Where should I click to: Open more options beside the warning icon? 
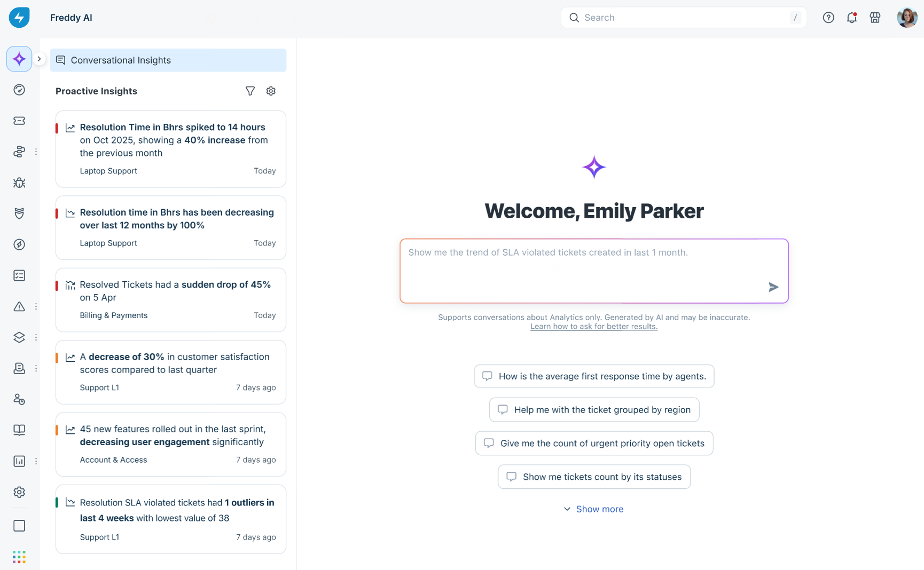[x=36, y=306]
